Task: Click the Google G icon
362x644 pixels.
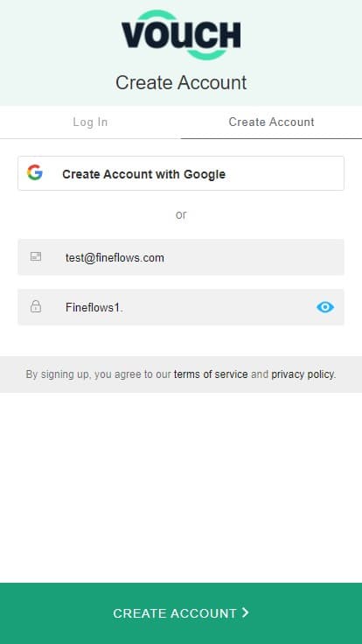Action: [x=35, y=173]
